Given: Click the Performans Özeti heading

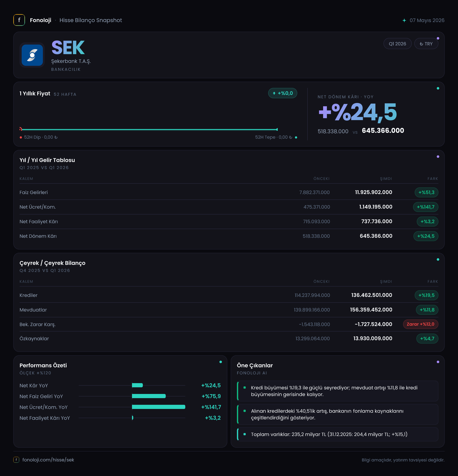Looking at the screenshot, I should coord(43,365).
